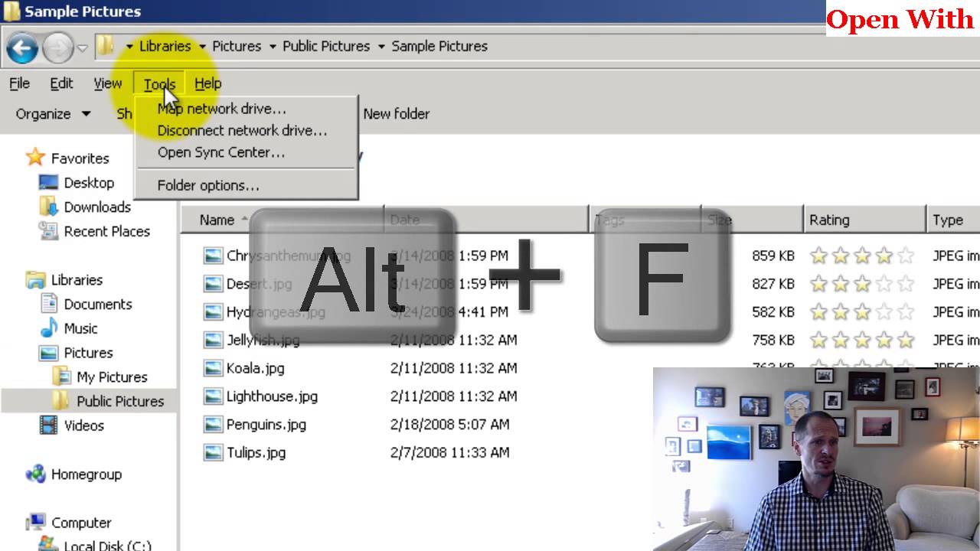This screenshot has height=551, width=980.
Task: Create a folder with New folder button
Action: point(397,114)
